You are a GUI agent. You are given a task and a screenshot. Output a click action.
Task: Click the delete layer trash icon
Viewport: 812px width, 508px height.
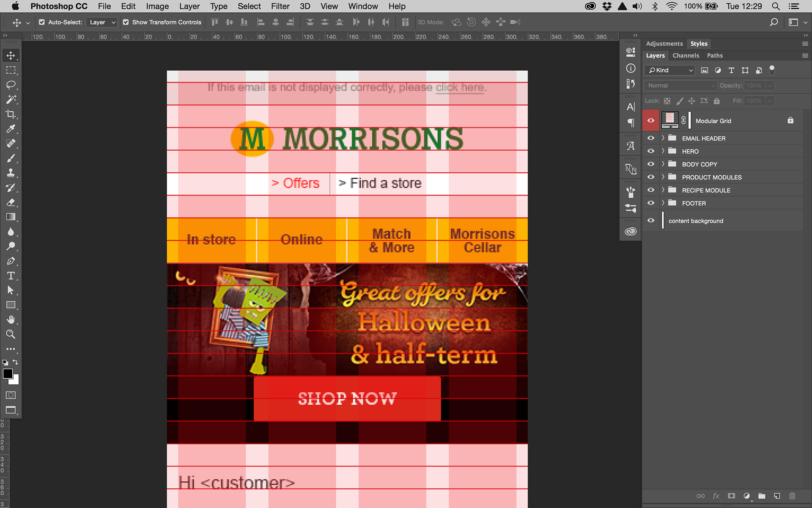[x=792, y=496]
